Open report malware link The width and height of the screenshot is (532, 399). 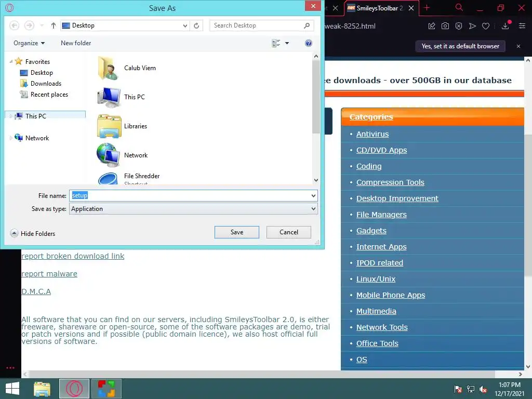coord(49,274)
